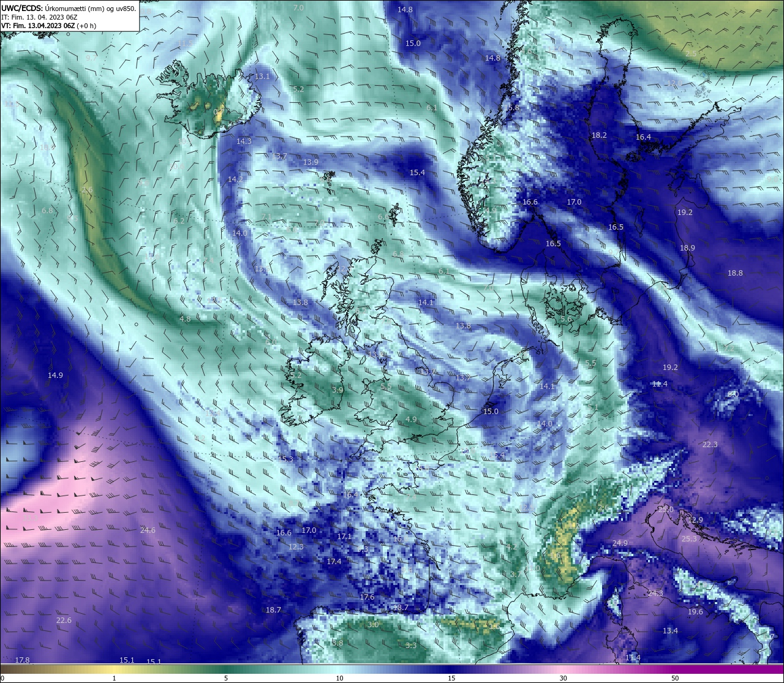Click the 17.6 value on the map
The image size is (784, 683).
pos(367,597)
